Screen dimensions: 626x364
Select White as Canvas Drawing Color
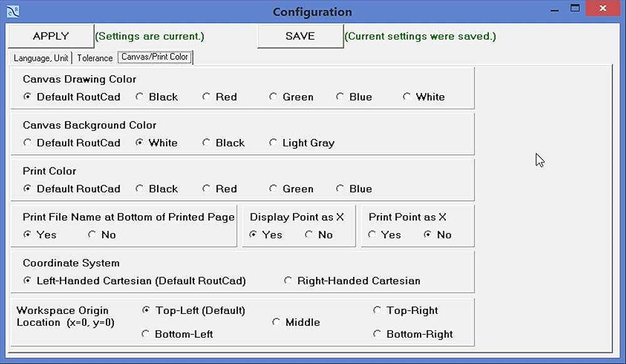(407, 97)
